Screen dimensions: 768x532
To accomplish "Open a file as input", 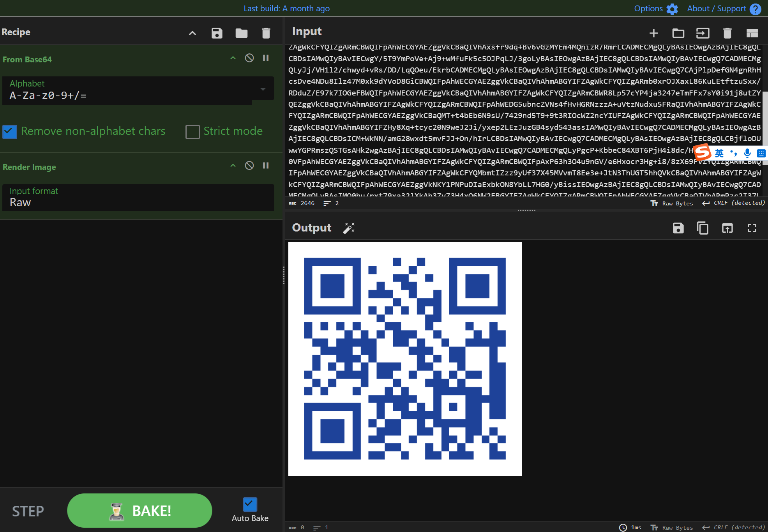I will coord(678,33).
